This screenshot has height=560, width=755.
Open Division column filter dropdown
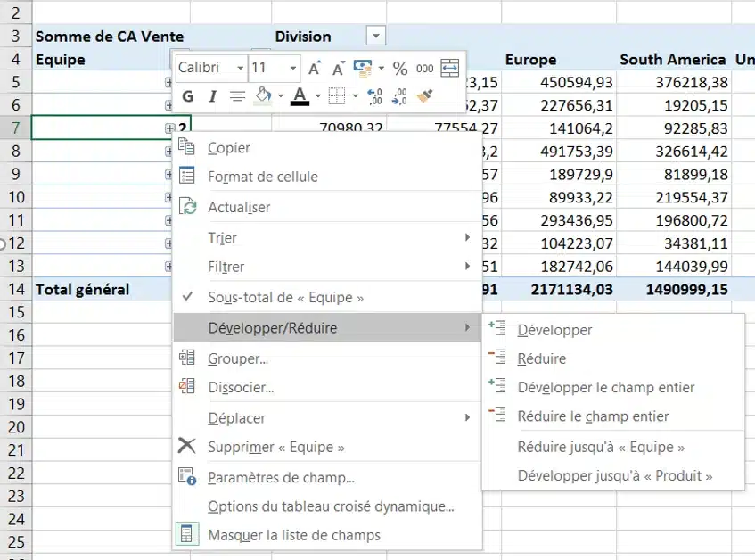click(x=376, y=36)
